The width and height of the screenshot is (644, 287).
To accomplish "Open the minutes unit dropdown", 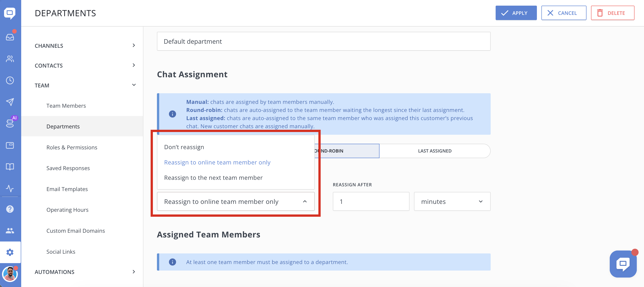I will point(452,201).
